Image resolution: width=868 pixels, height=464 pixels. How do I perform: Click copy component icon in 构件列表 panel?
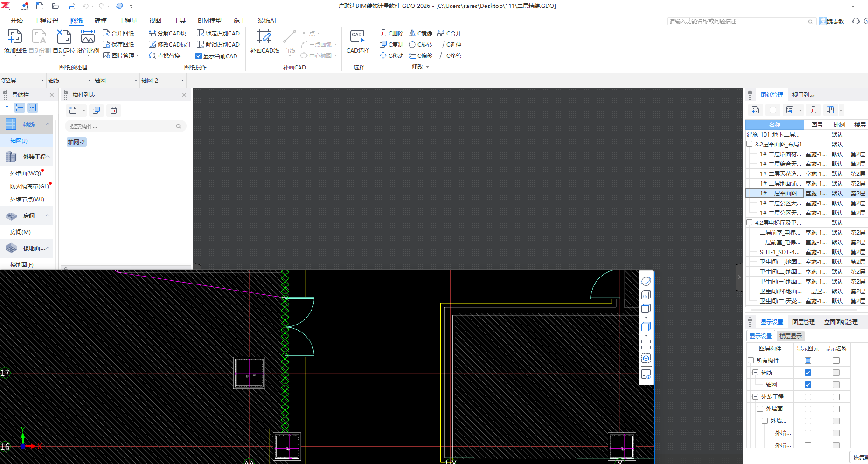point(97,111)
